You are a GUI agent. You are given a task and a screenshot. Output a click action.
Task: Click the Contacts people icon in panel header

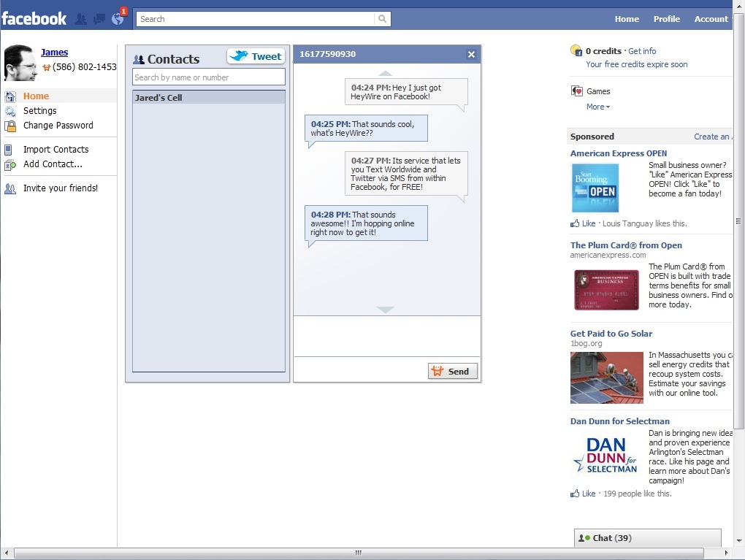pyautogui.click(x=139, y=59)
